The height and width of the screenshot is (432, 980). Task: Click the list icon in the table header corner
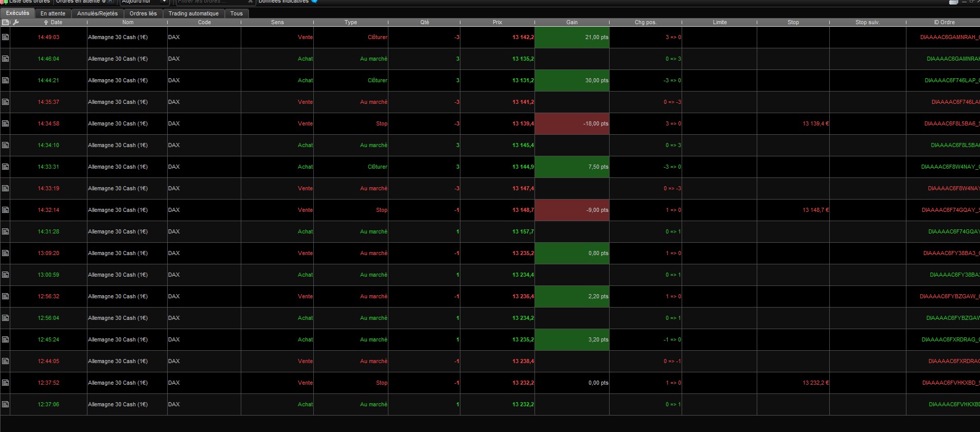(x=5, y=22)
